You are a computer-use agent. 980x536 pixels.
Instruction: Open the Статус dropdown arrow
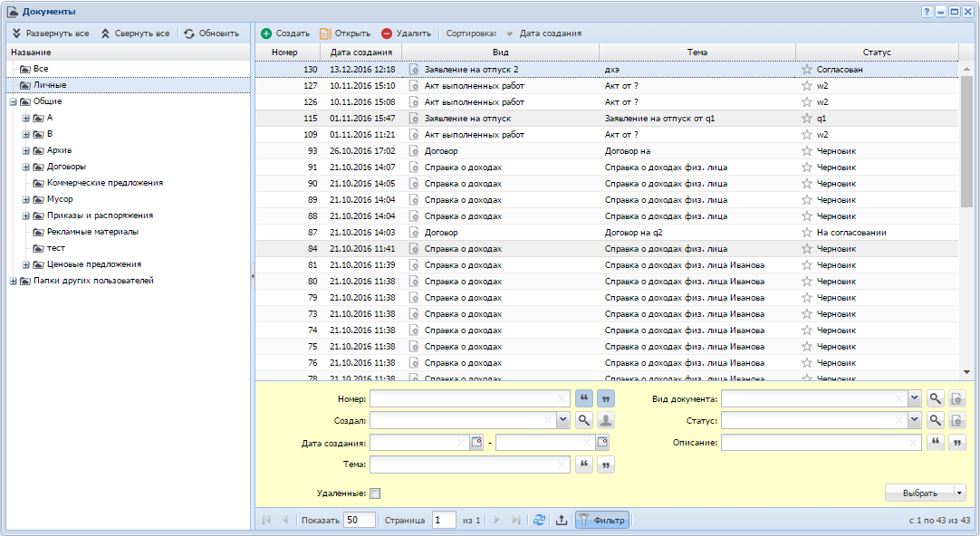[915, 420]
